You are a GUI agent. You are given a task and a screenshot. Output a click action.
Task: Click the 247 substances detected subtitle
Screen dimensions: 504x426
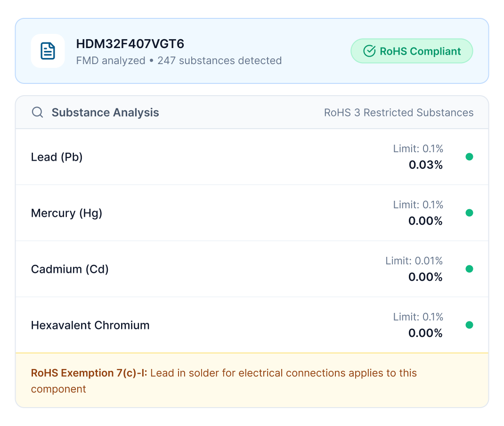tap(219, 60)
